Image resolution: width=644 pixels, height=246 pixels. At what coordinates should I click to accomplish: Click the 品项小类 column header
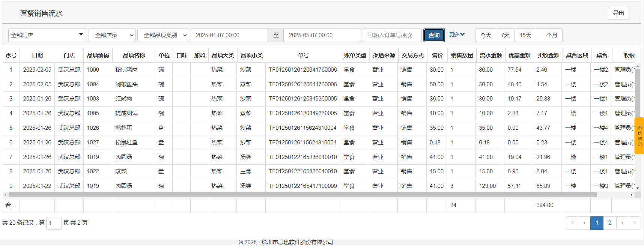click(x=251, y=55)
